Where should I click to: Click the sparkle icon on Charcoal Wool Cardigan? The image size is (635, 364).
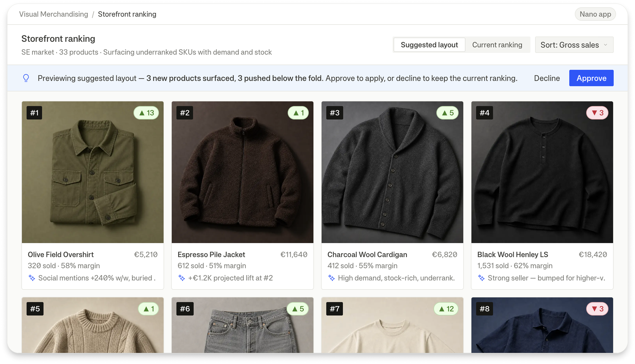(331, 278)
